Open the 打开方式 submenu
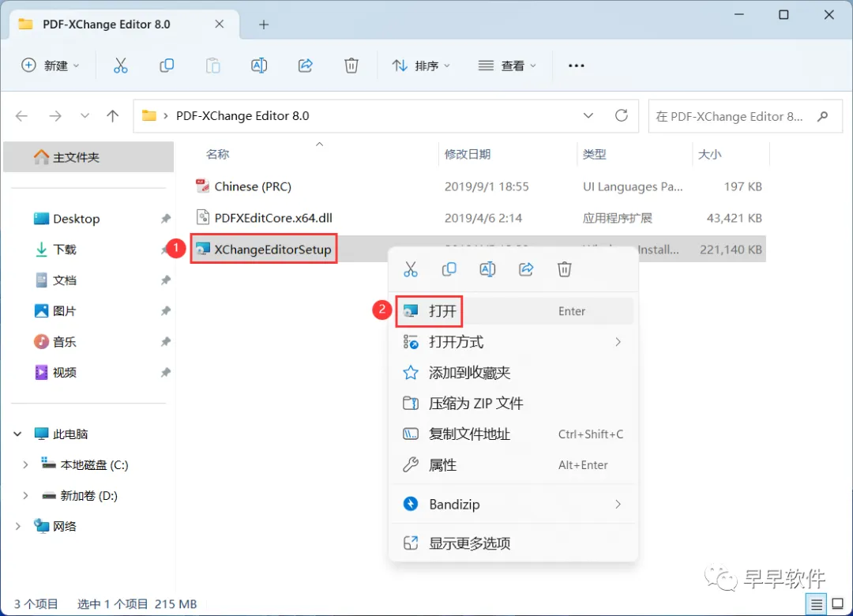This screenshot has height=616, width=853. click(513, 342)
